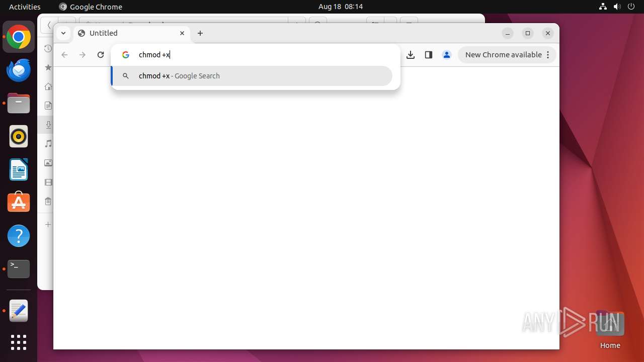Open Terminal from dock
644x362 pixels.
pos(19,269)
